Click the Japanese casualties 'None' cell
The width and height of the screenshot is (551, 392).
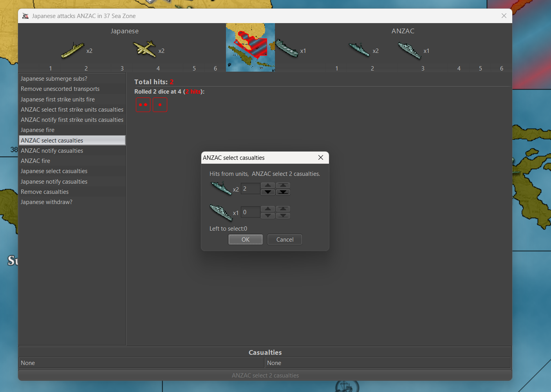tap(142, 363)
